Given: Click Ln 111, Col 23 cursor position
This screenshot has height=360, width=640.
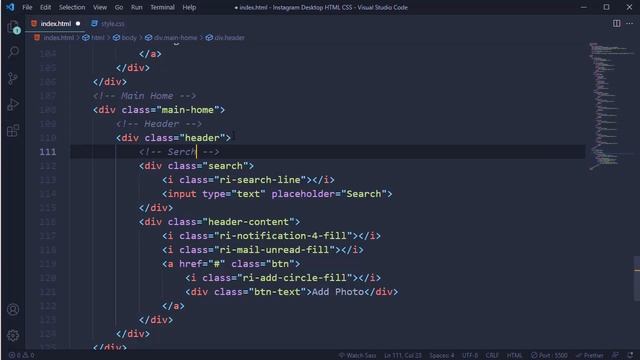Looking at the screenshot, I should click(402, 355).
